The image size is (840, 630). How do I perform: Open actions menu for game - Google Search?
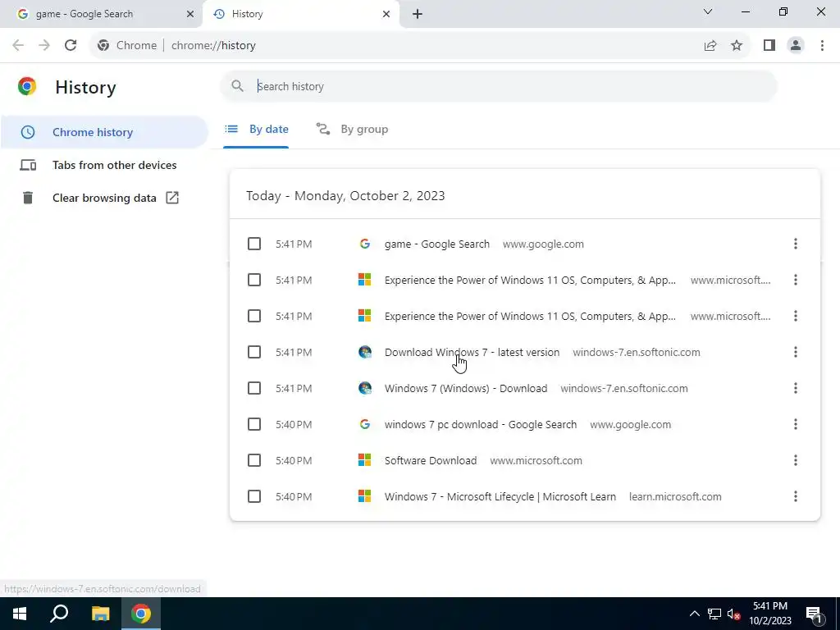click(x=795, y=244)
